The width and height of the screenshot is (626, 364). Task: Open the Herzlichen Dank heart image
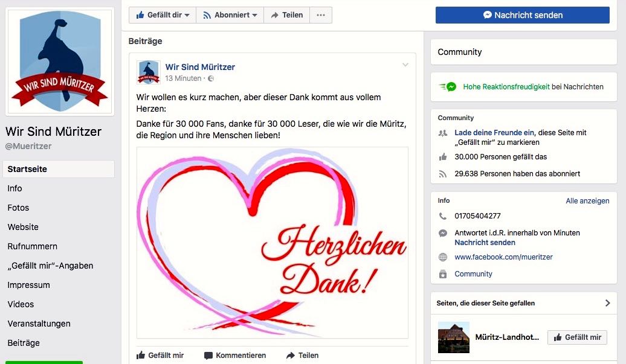[x=273, y=243]
